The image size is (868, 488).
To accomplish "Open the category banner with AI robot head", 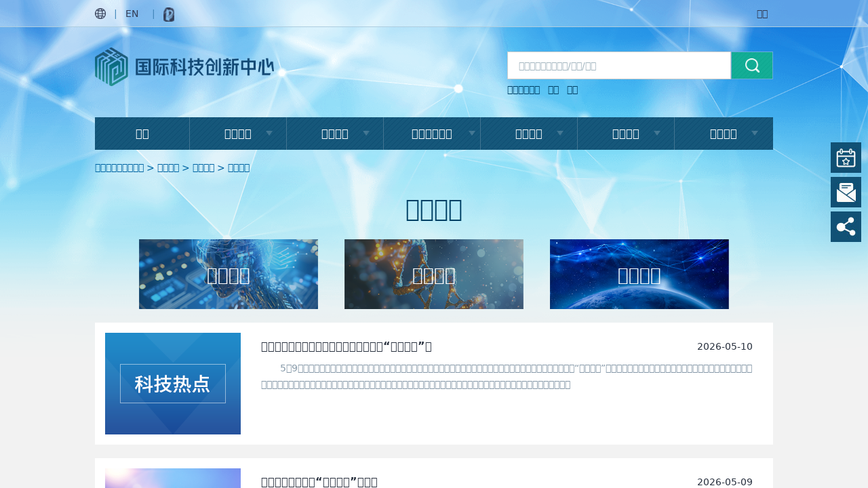I will point(229,274).
